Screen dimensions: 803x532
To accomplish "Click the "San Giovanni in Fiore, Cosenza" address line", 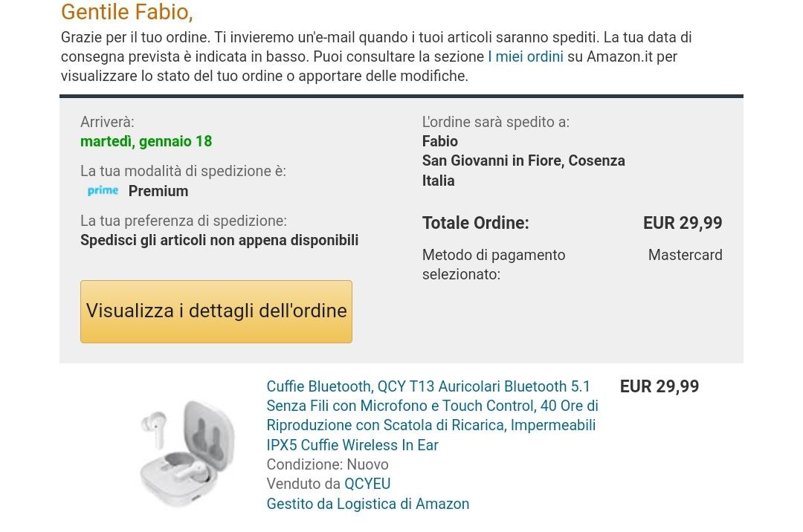I will (x=523, y=160).
